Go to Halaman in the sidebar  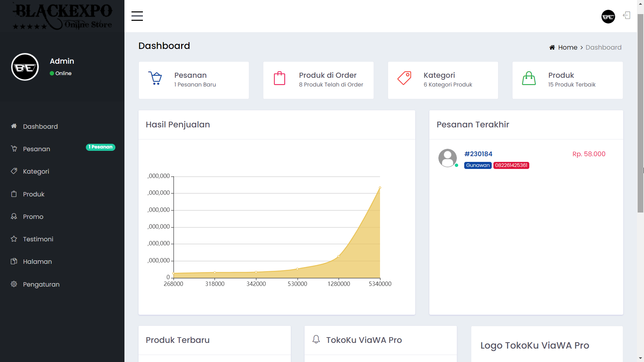click(x=37, y=261)
